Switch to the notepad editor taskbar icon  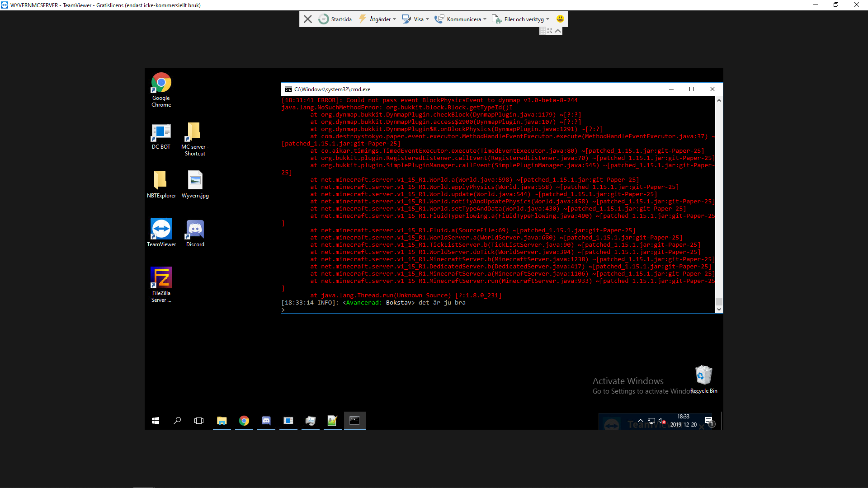point(333,421)
